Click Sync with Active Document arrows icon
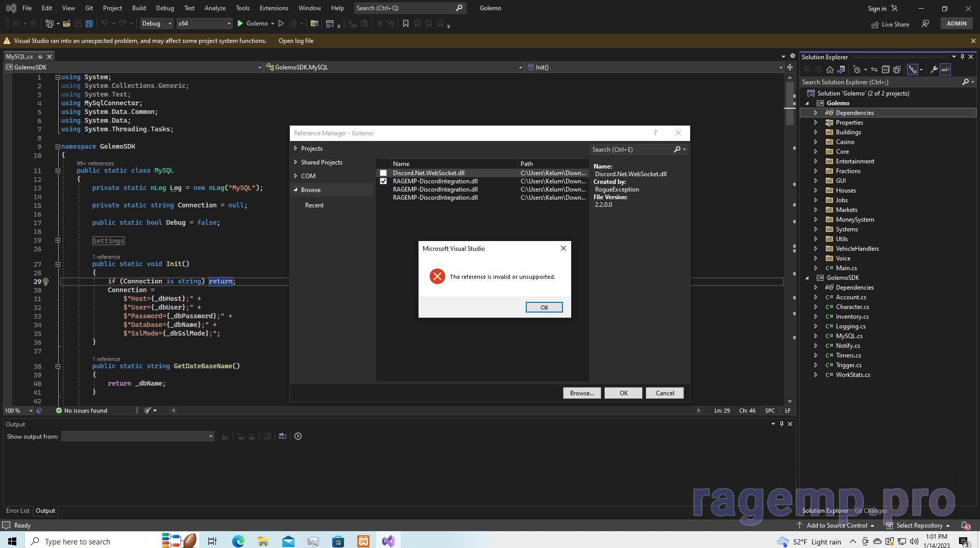The image size is (980, 548). [x=874, y=69]
